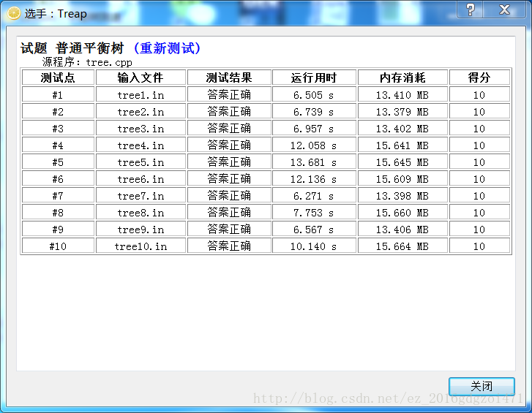This screenshot has height=413, width=532.
Task: Click the 13.406 MB memory cell
Action: pyautogui.click(x=402, y=230)
